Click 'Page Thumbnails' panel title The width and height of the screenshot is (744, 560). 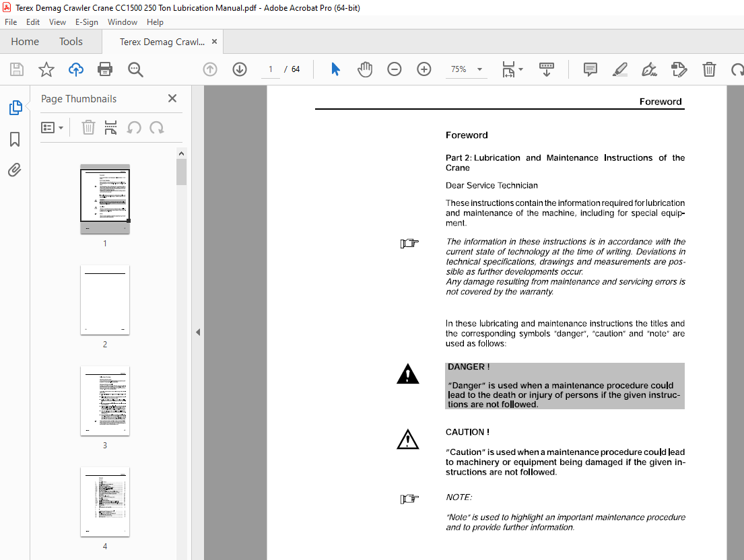(79, 99)
